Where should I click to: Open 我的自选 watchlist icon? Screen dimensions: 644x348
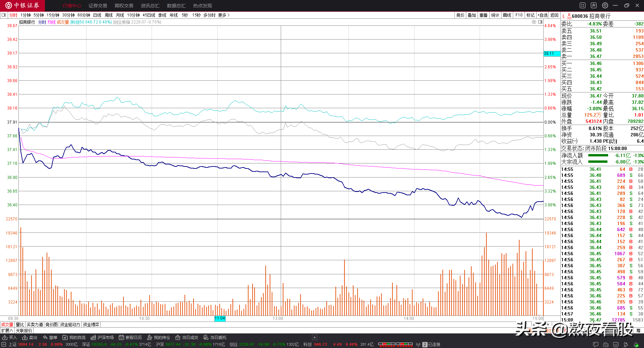pyautogui.click(x=65, y=337)
